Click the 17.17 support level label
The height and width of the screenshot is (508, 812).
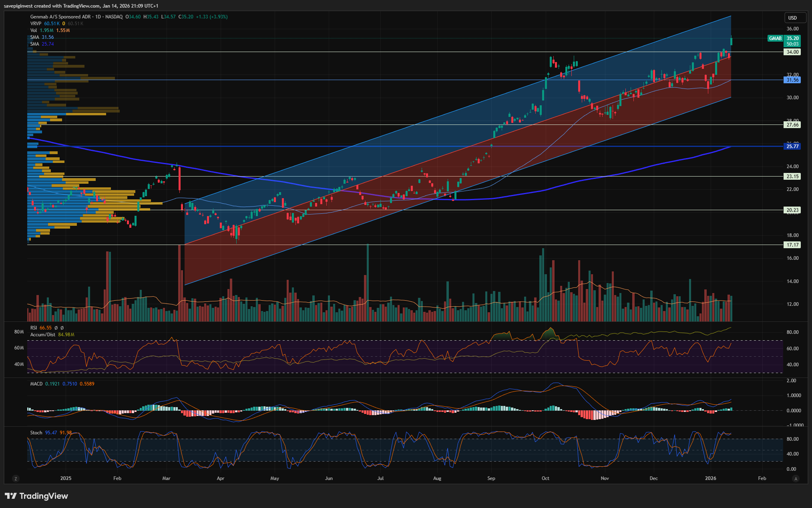[x=792, y=245]
